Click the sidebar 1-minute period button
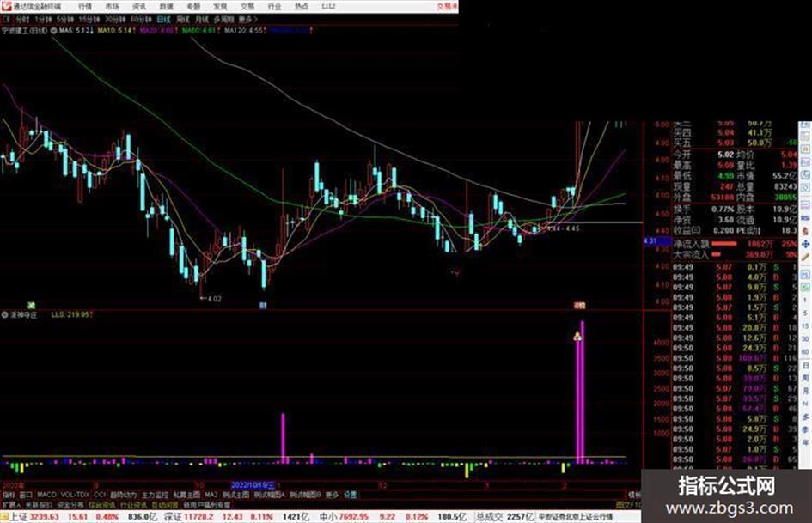 pos(805,300)
